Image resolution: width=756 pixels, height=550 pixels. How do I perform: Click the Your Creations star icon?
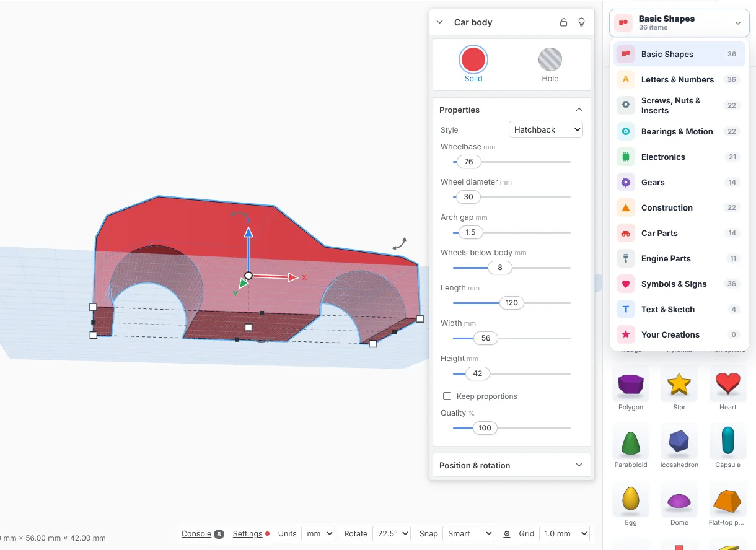626,334
